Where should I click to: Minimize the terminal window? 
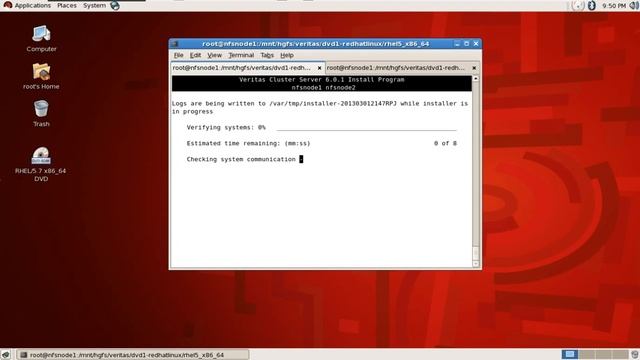point(457,44)
